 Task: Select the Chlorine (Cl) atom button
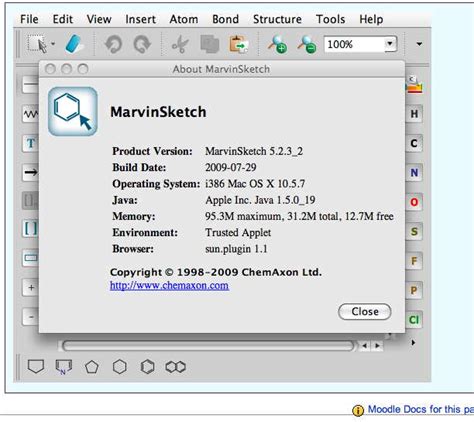click(x=414, y=320)
